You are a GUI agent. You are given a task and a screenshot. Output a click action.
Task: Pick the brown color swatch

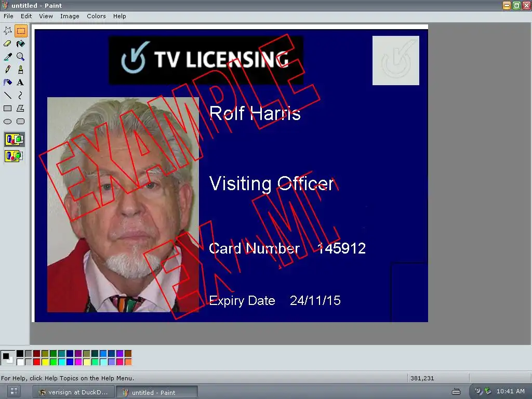coord(128,353)
